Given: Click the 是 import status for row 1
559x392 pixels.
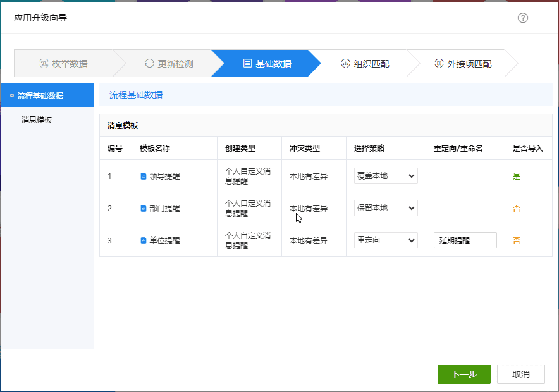Looking at the screenshot, I should coord(517,176).
